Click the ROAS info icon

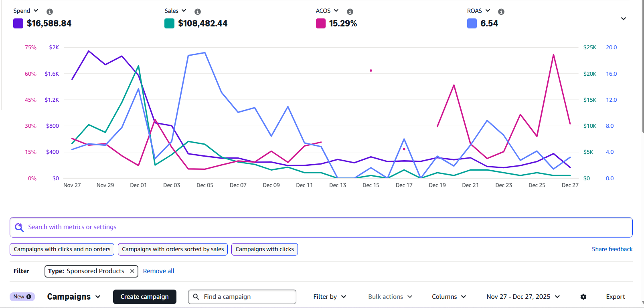[501, 12]
